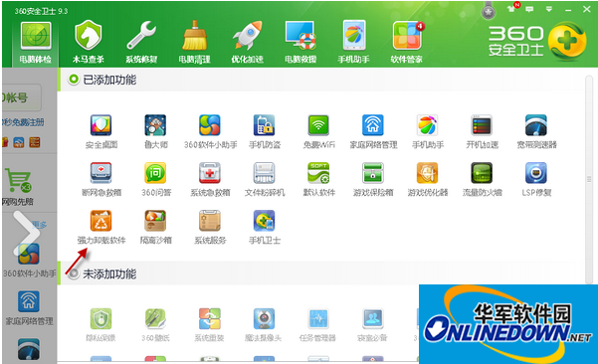
Task: Open 系统急救箱 tool
Action: 210,179
